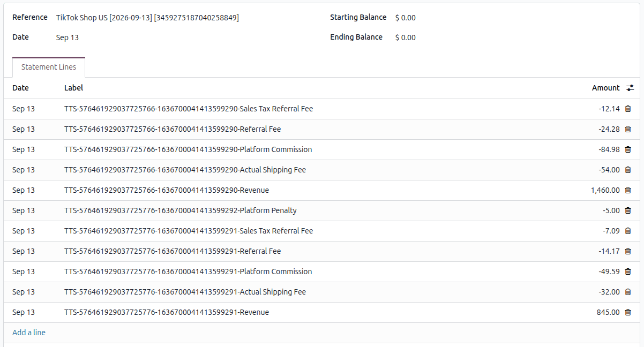
Task: Click amount -54.00 cell
Action: point(609,170)
